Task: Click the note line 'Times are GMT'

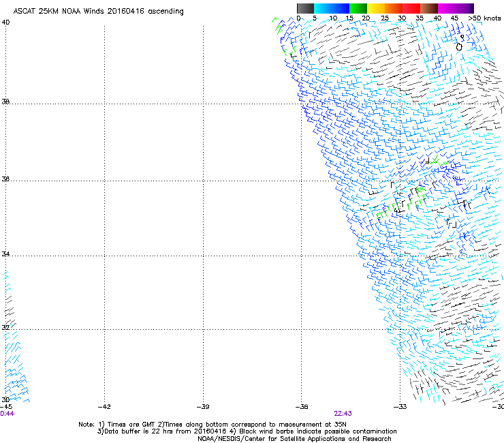Action: point(131,425)
